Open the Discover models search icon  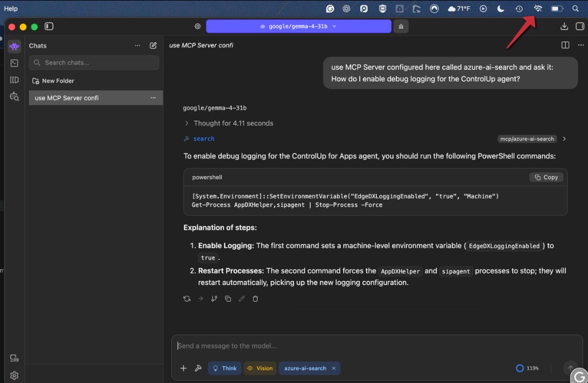[14, 96]
